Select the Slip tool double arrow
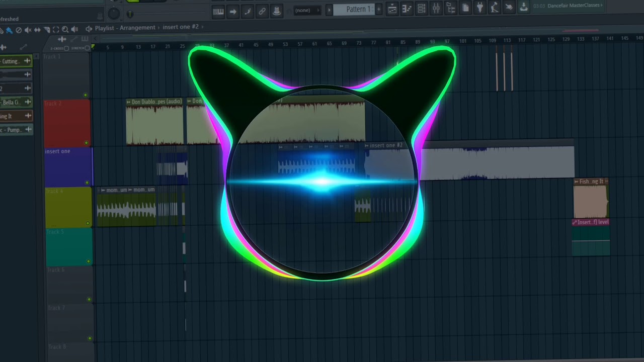Screen dimensions: 644x362 (x=37, y=30)
